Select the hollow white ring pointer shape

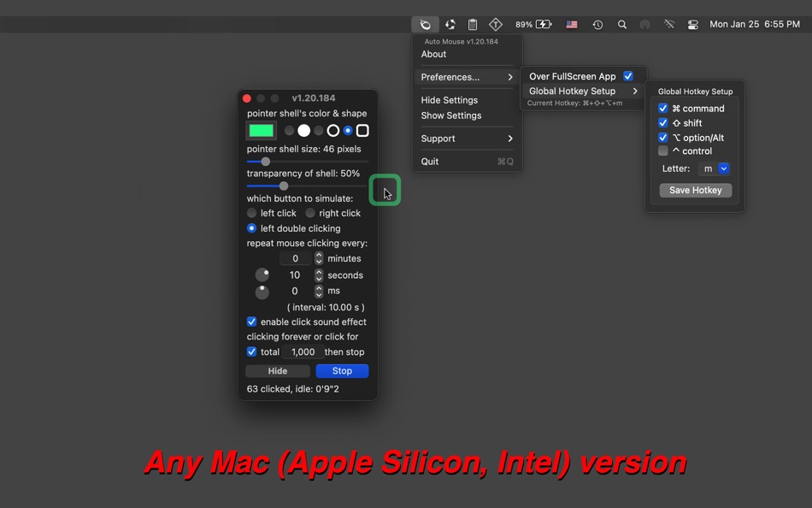click(x=333, y=131)
